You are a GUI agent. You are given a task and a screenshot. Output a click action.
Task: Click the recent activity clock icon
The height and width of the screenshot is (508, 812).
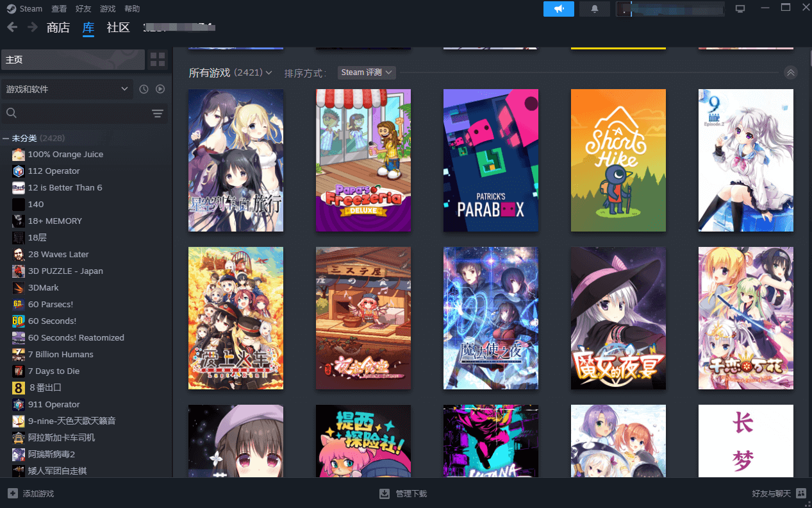pos(144,89)
